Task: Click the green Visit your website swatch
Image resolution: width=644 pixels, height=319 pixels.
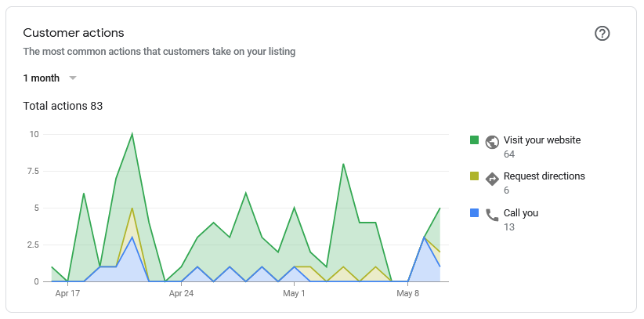Action: click(474, 140)
